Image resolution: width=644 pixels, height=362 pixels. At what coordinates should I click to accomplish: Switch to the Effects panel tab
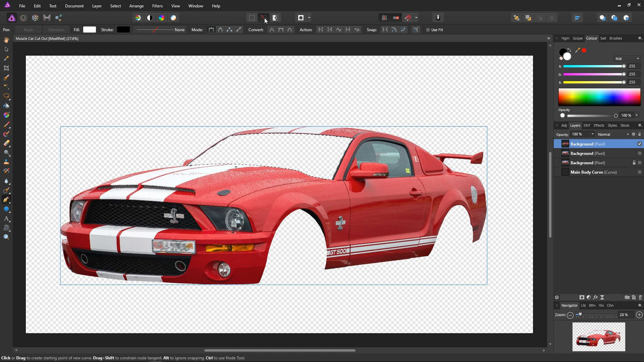599,125
